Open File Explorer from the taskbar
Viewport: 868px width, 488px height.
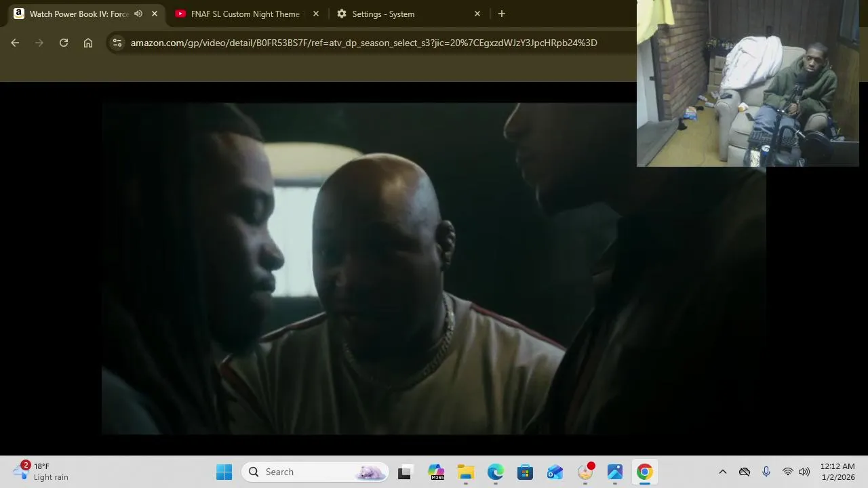[466, 472]
